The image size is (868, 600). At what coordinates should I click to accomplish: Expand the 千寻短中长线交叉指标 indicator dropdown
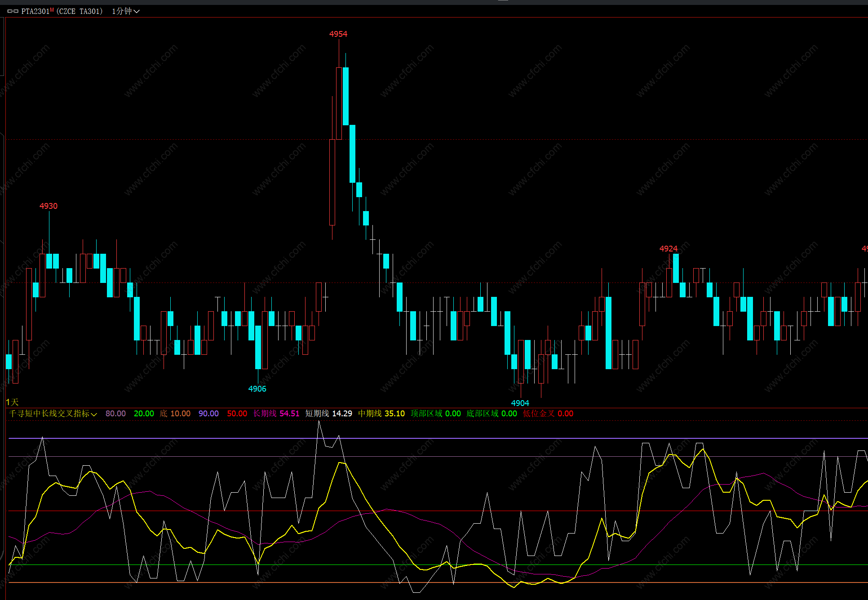[94, 414]
